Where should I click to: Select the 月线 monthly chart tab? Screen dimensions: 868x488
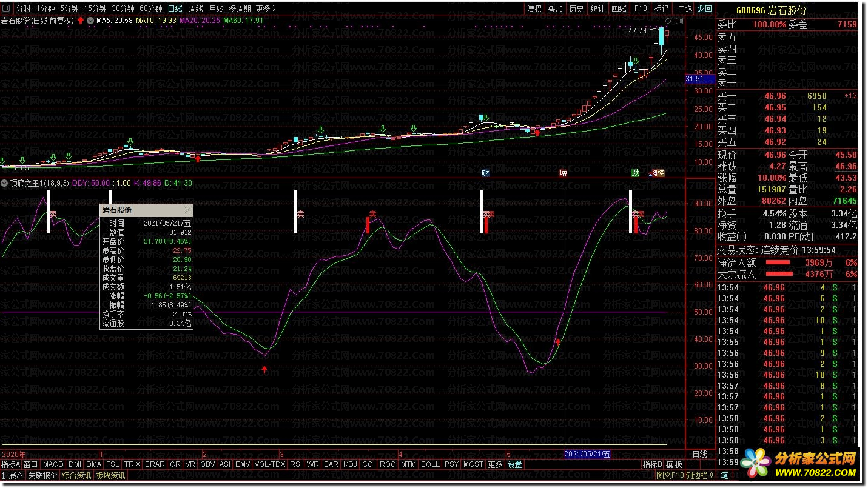216,9
